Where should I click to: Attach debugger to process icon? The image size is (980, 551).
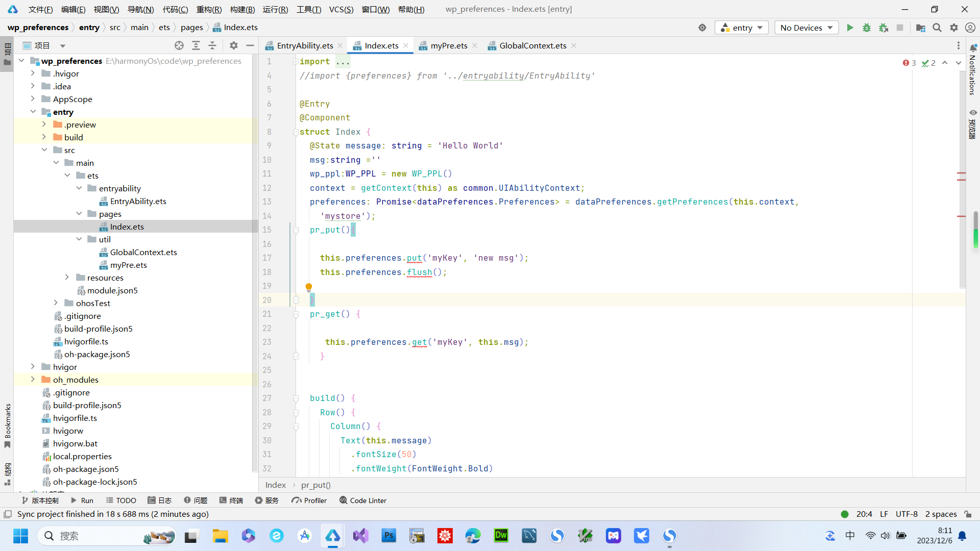tap(884, 28)
